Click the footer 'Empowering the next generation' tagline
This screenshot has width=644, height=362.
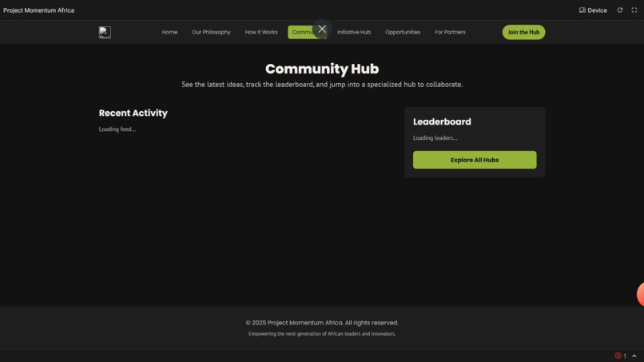[322, 334]
